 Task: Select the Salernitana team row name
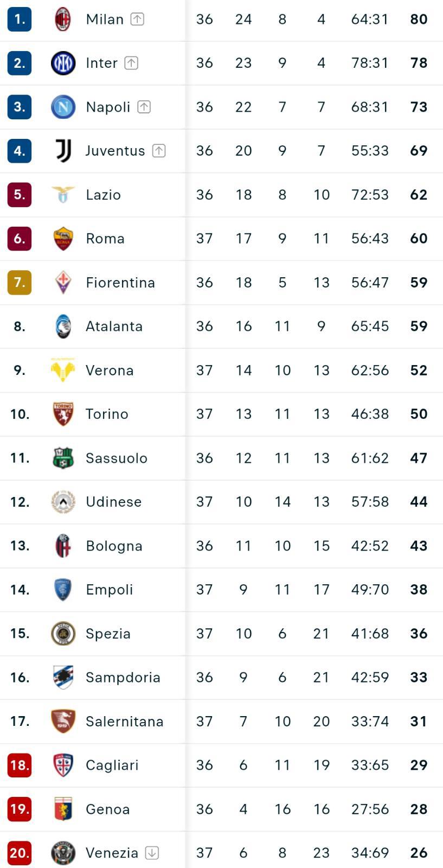point(124,722)
